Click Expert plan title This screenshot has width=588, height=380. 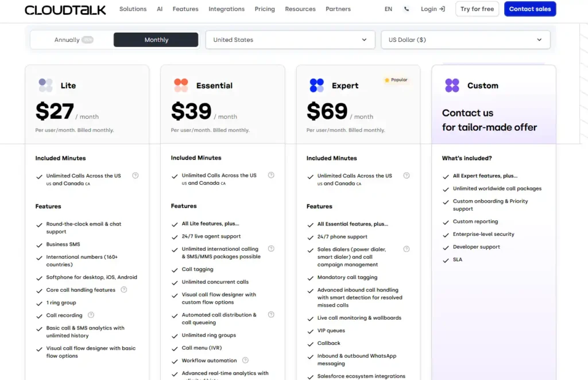tap(345, 86)
